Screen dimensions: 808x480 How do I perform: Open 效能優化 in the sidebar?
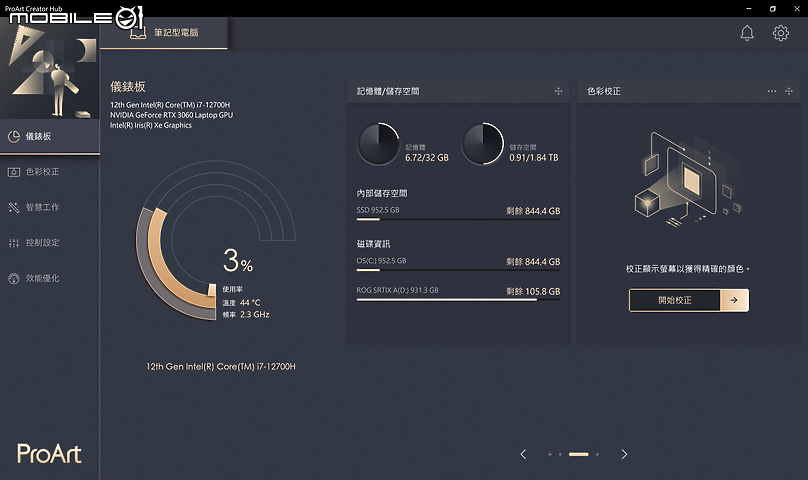(x=49, y=278)
